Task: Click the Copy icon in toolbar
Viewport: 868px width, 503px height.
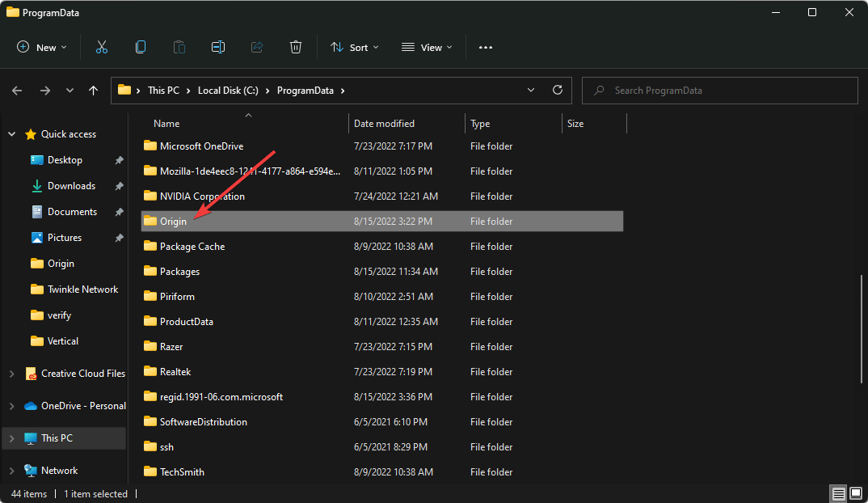Action: tap(141, 48)
